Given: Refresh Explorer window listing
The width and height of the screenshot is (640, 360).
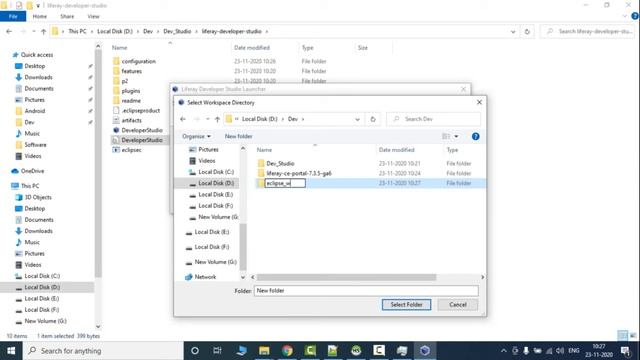Looking at the screenshot, I should coord(527,31).
